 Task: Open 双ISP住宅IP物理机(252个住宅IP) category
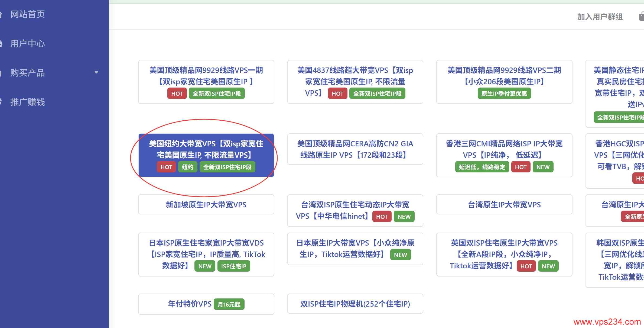(x=355, y=304)
